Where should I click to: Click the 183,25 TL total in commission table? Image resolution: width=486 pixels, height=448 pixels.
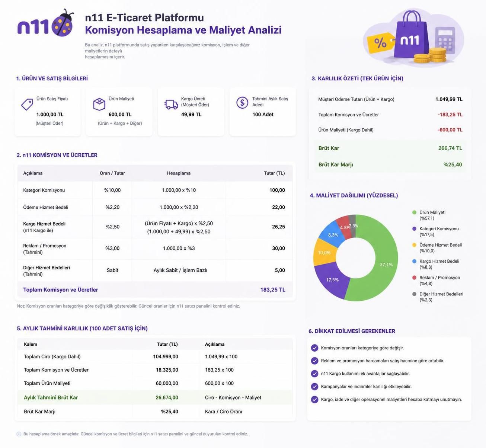(x=273, y=289)
